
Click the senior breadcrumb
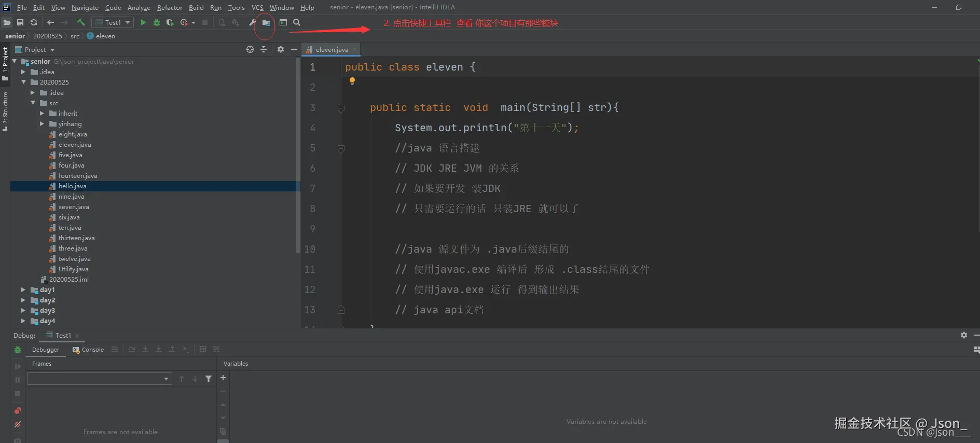(x=15, y=36)
